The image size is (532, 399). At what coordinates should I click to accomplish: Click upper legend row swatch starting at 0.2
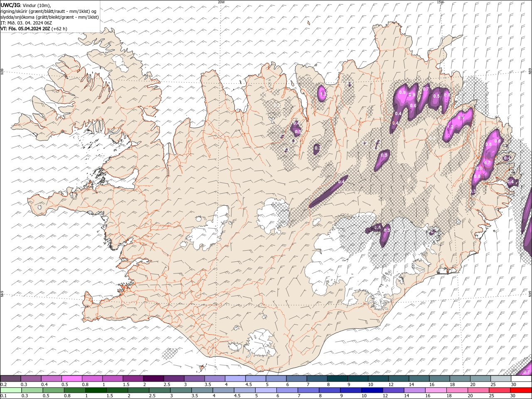pos(10,379)
